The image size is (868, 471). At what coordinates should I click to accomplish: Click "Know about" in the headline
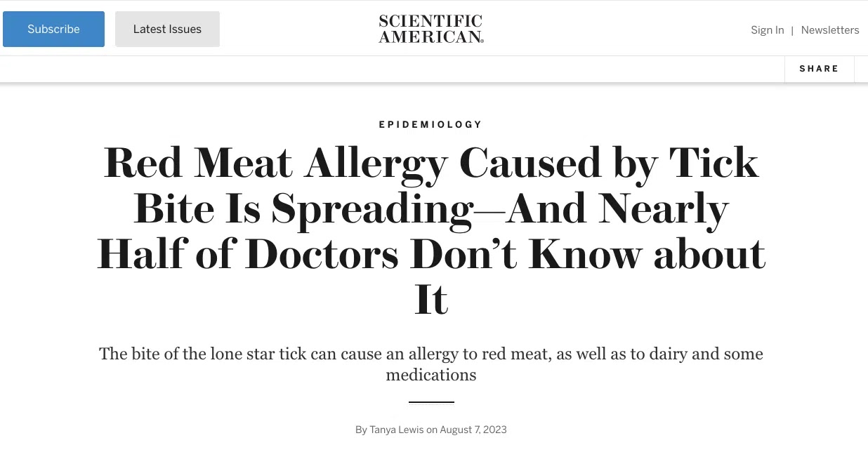click(646, 255)
